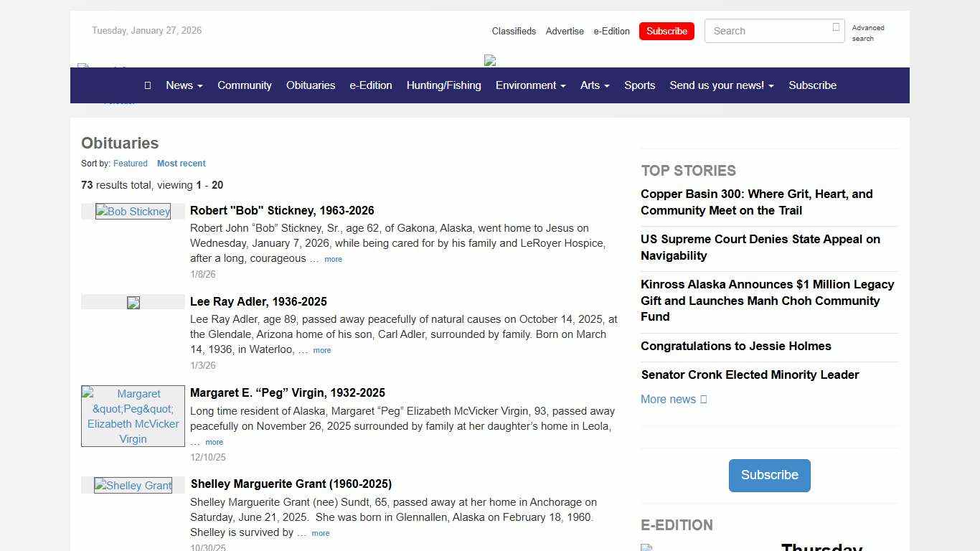Click the red Subscribe button

[666, 31]
